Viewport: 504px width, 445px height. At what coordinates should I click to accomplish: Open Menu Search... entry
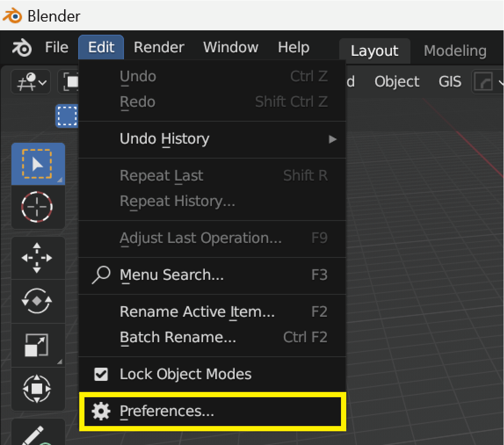212,275
